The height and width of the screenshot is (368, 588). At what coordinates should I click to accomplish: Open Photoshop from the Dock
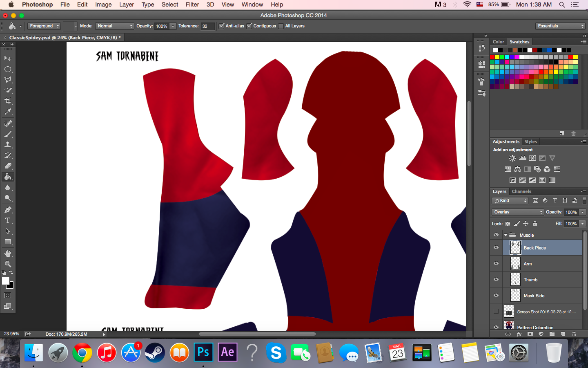pyautogui.click(x=203, y=352)
